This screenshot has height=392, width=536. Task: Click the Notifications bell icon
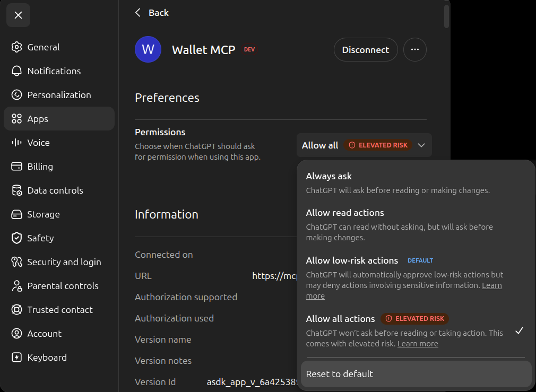(16, 71)
